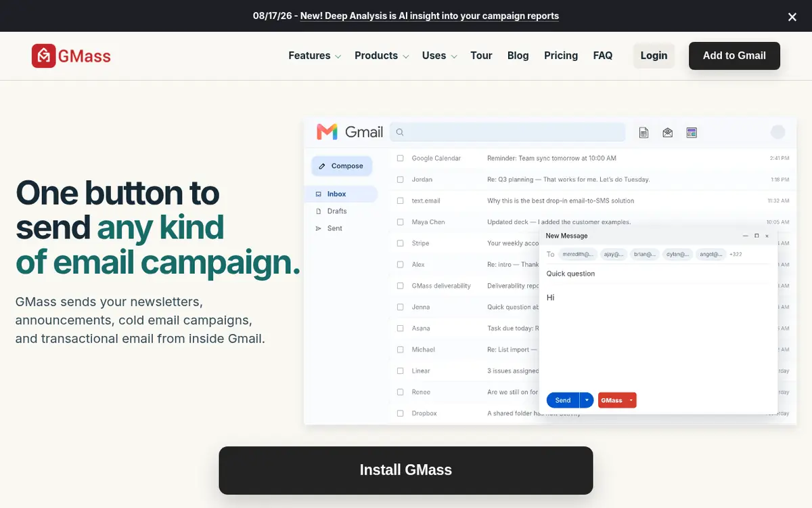Image resolution: width=812 pixels, height=508 pixels.
Task: Check the GMass deliverability email checkbox
Action: click(x=400, y=286)
